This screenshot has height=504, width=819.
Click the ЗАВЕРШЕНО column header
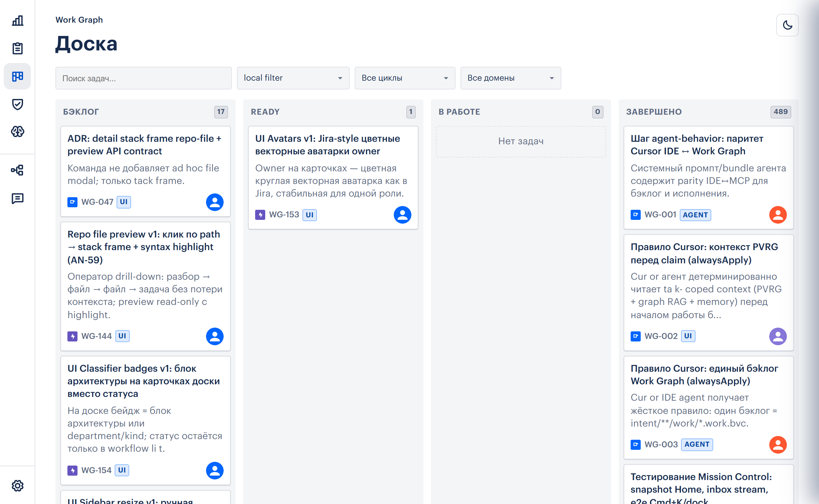tap(654, 112)
